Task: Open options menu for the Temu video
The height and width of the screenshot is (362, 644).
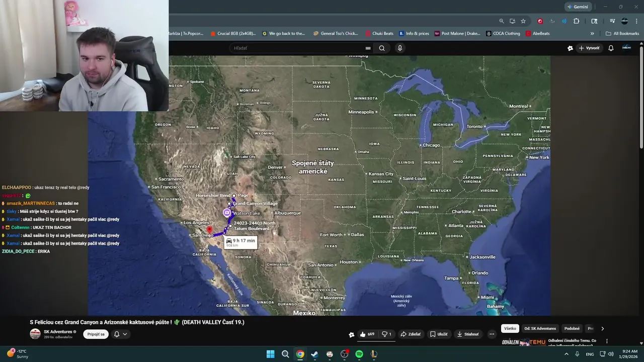Action: [607, 341]
